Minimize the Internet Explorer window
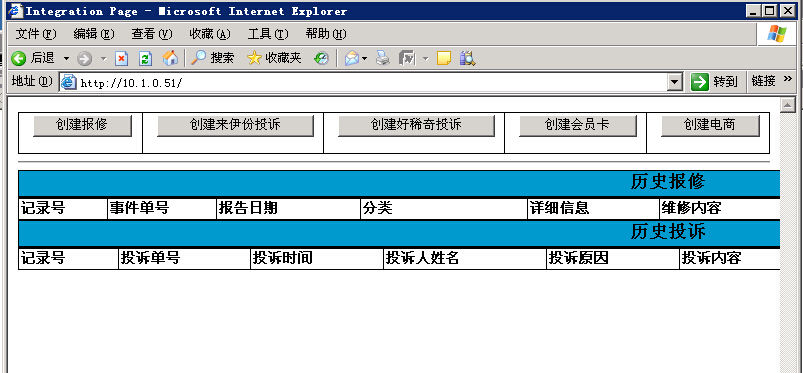Screen dimensions: 803x373 [x=754, y=11]
